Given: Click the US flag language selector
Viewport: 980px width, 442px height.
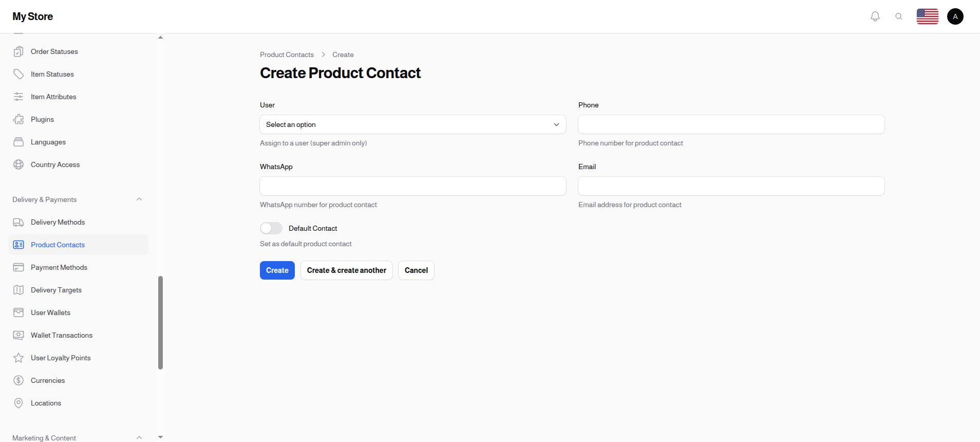Looking at the screenshot, I should (x=928, y=16).
